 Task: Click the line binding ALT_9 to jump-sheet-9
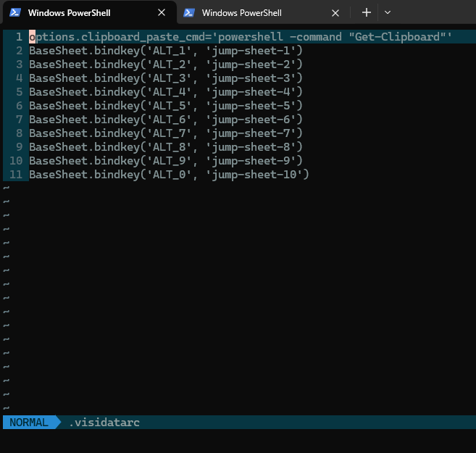(166, 161)
